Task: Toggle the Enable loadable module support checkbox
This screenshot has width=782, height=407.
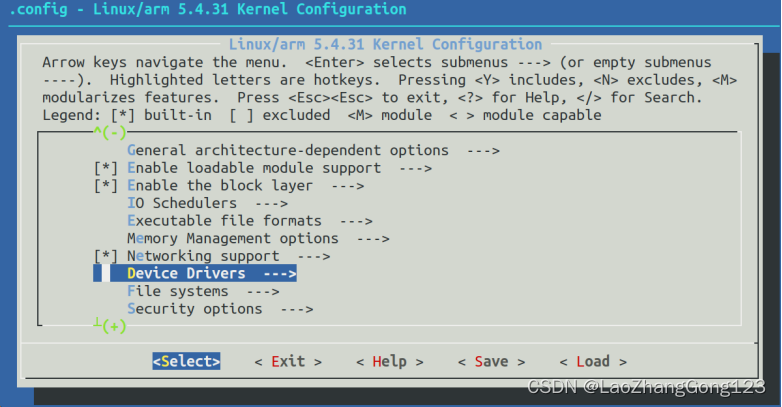Action: [106, 168]
